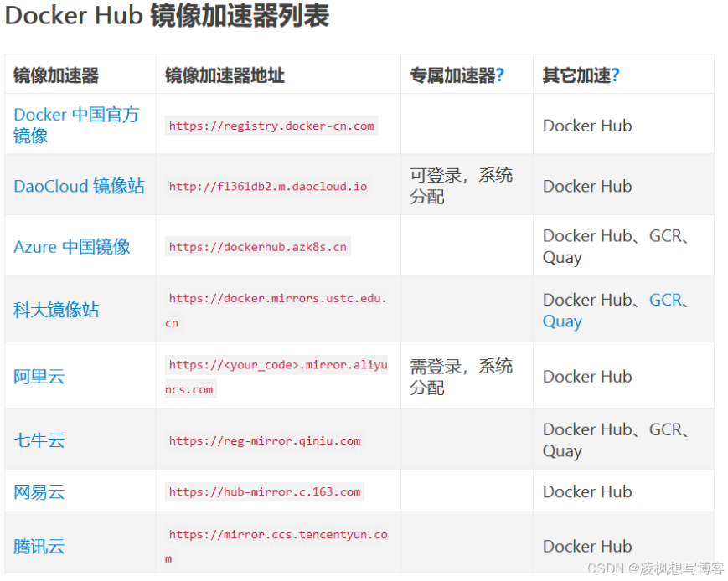Open the 七牛云 link
The height and width of the screenshot is (581, 728).
[x=39, y=440]
